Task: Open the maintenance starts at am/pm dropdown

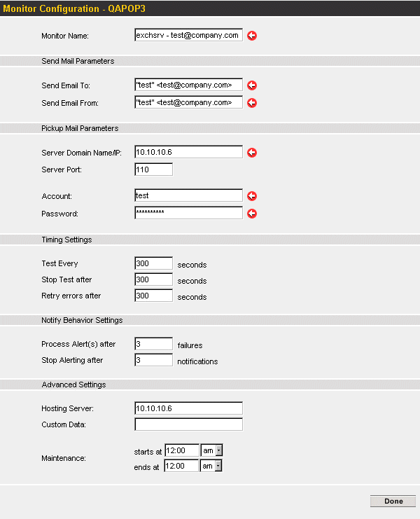Action: 211,450
